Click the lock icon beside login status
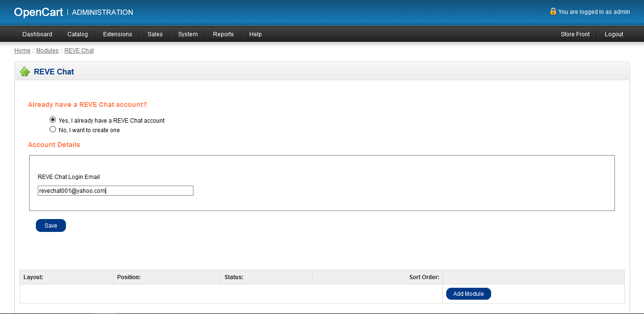This screenshot has width=644, height=314. click(x=553, y=11)
